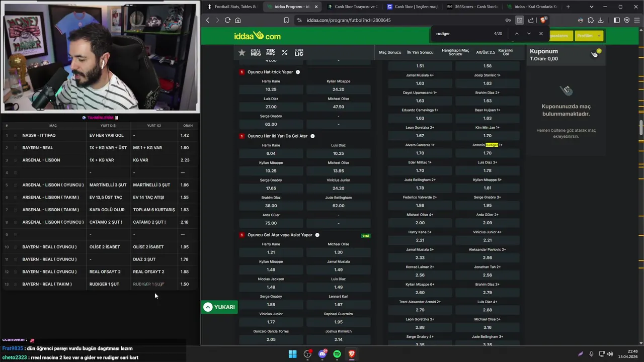Close the iddaa Programı tab
Screen dimensions: 644x362
tap(316, 7)
